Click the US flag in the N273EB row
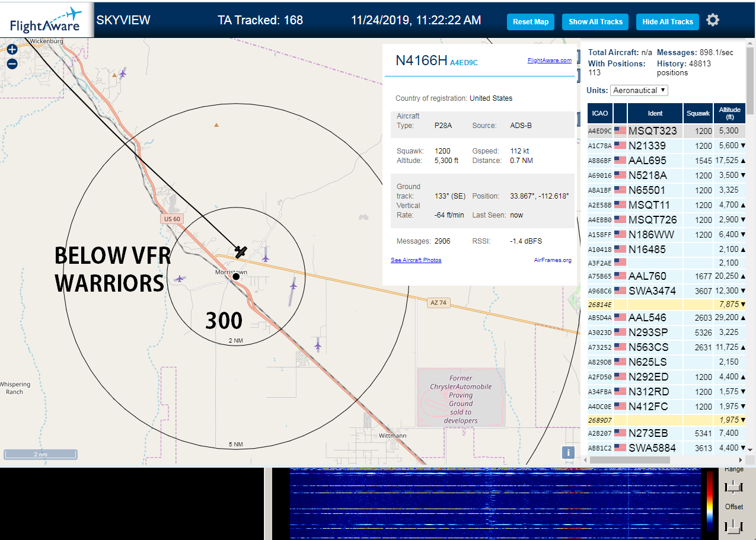 (x=620, y=433)
